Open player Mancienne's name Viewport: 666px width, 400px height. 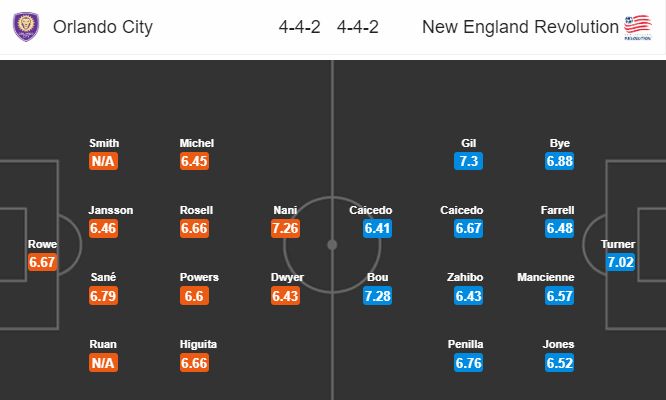(x=546, y=277)
